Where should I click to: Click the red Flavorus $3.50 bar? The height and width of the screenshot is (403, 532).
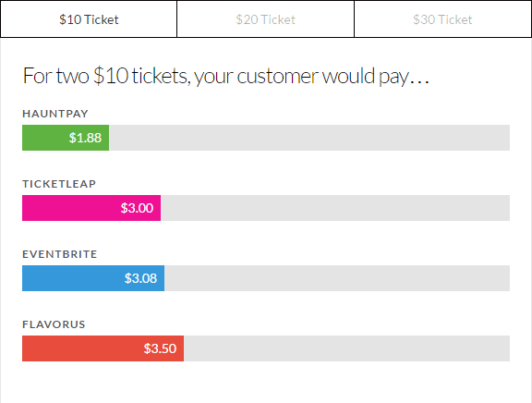(x=103, y=348)
